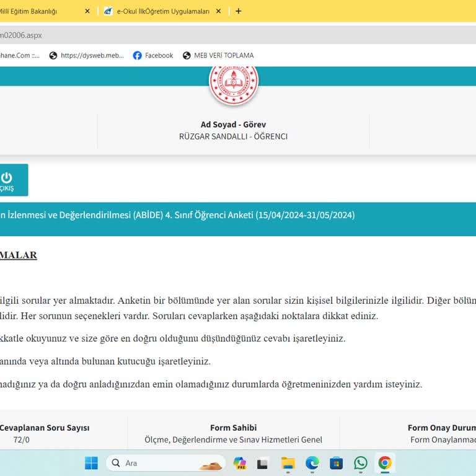The image size is (476, 476).
Task: Open a new browser tab
Action: (x=239, y=11)
